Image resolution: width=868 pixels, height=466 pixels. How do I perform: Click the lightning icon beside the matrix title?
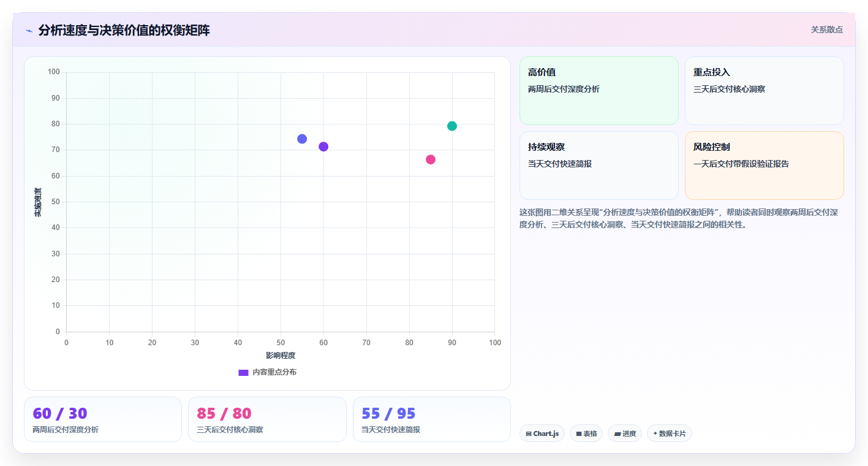coord(29,31)
